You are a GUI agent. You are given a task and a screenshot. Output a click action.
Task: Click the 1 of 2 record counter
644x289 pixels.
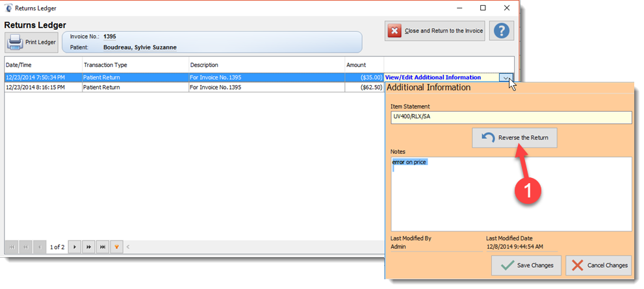point(57,247)
